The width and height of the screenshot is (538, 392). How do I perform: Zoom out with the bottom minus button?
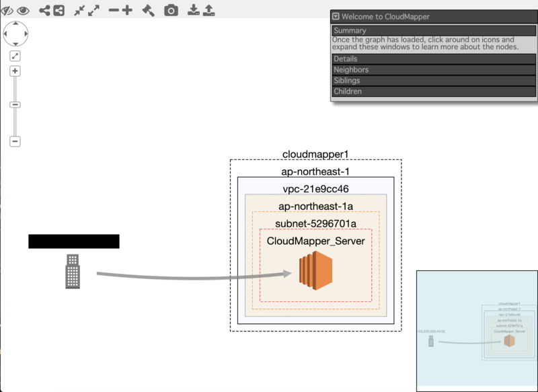pos(15,141)
